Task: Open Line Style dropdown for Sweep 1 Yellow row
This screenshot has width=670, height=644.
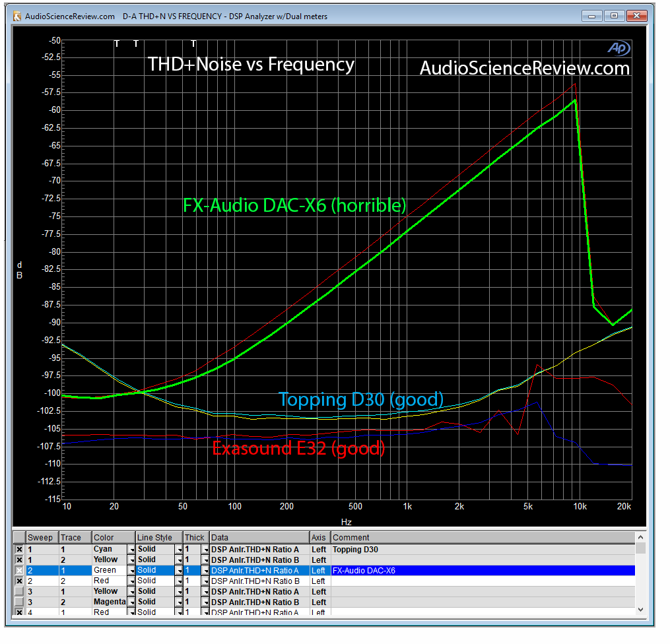Action: pyautogui.click(x=180, y=560)
